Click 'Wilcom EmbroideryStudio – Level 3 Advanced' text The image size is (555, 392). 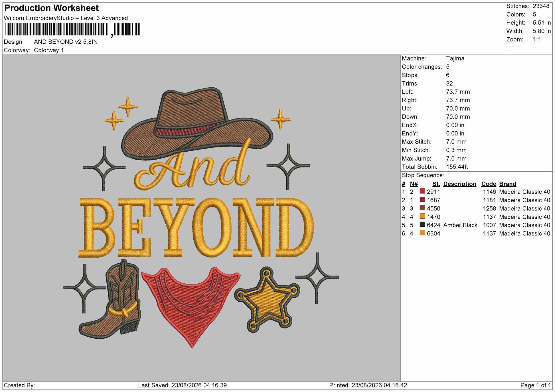[x=66, y=18]
